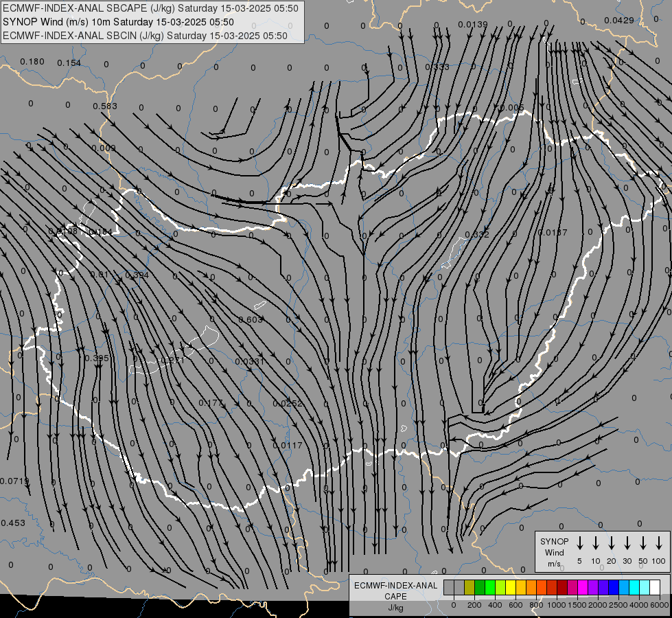Viewport: 672px width, 618px height.
Task: Click the SYNOP Wind m/s legend label
Action: click(554, 552)
